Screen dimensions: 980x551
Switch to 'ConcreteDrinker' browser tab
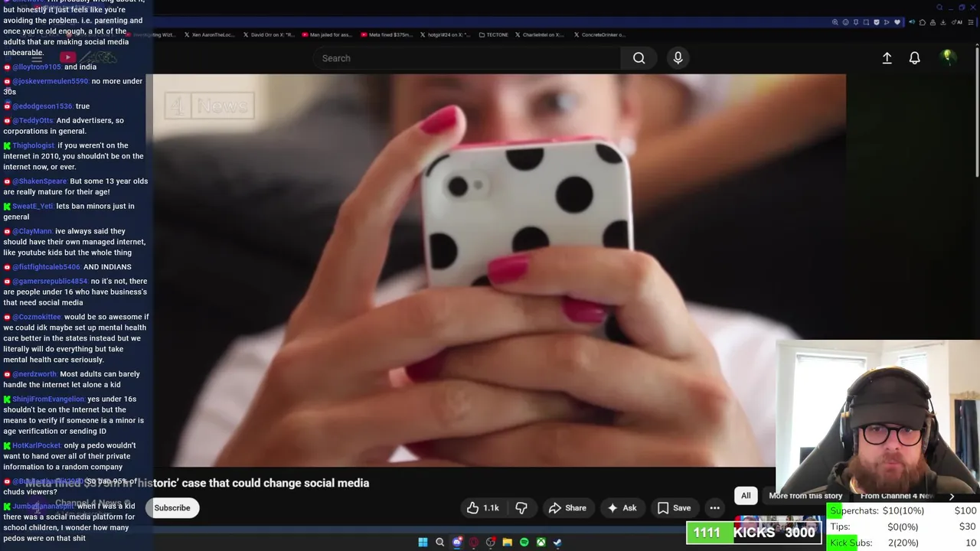(x=599, y=34)
